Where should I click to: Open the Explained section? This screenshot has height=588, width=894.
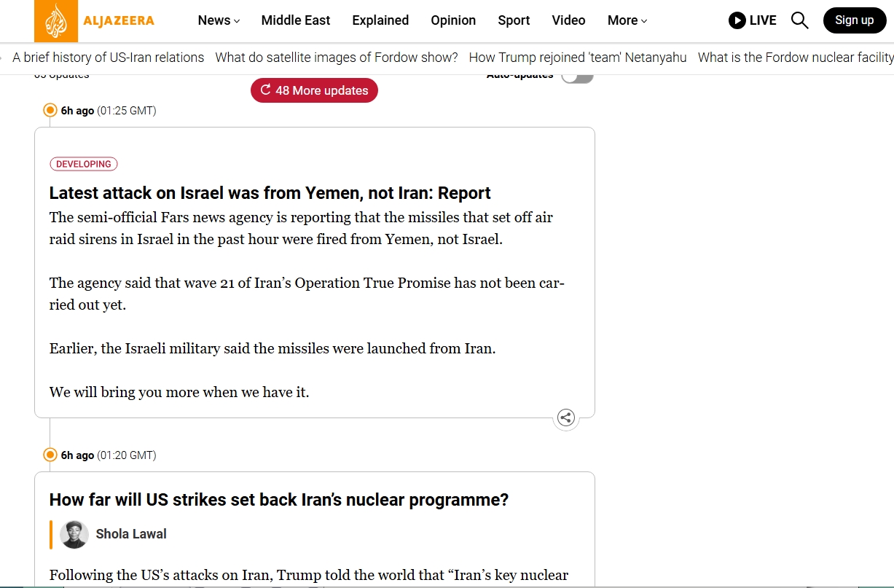tap(380, 20)
